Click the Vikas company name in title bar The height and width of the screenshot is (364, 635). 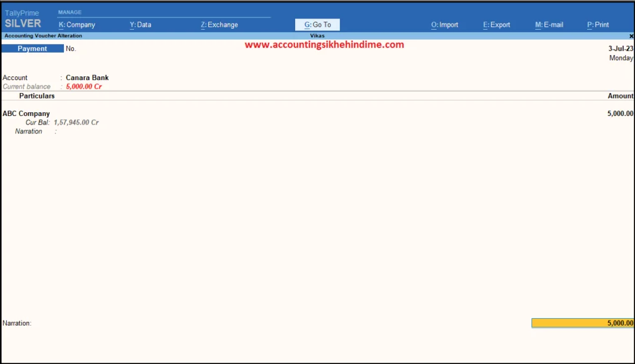317,35
